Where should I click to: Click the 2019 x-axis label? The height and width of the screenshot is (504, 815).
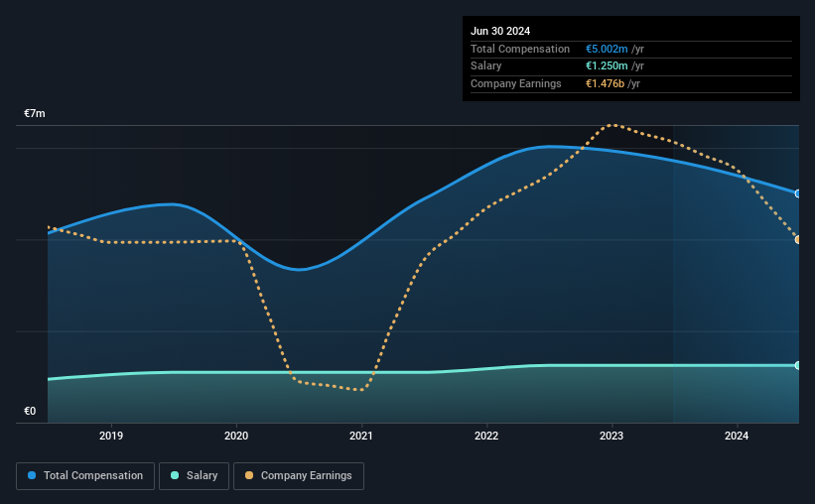click(111, 436)
